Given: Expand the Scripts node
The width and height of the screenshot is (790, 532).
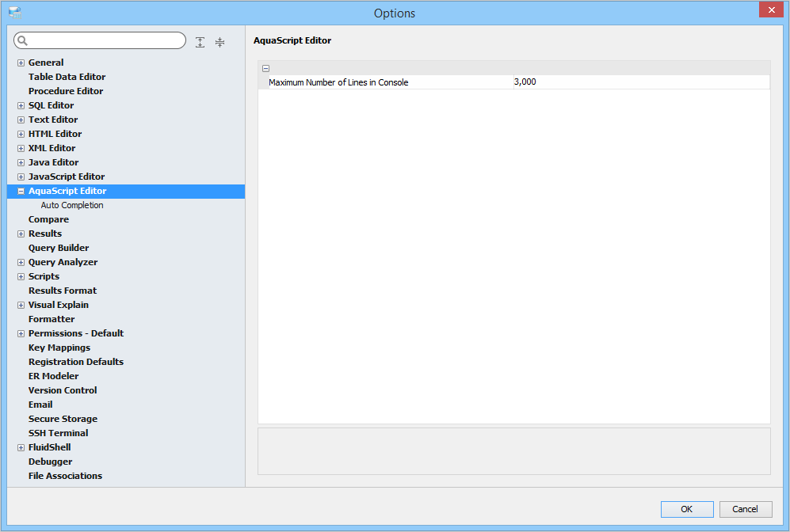Looking at the screenshot, I should 21,277.
